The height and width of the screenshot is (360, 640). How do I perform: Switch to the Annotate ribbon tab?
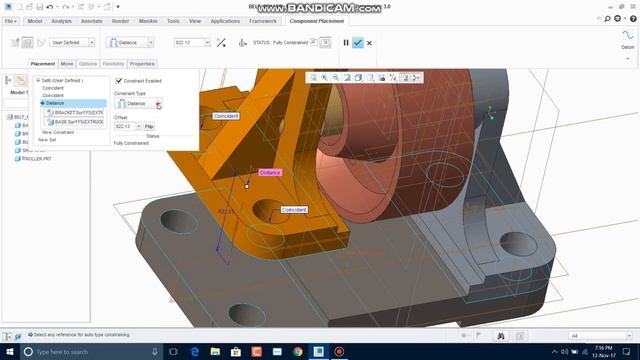click(x=91, y=21)
